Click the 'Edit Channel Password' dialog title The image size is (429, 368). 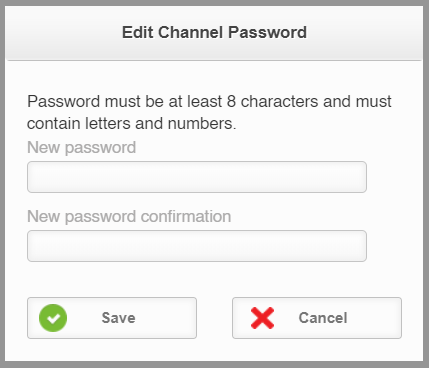(x=214, y=32)
